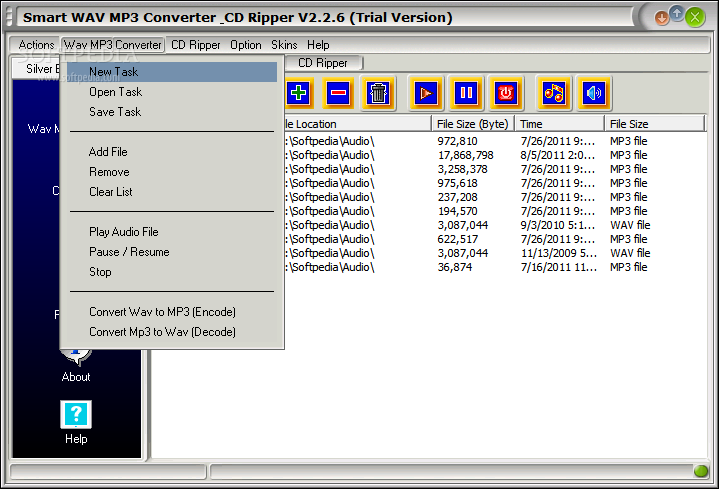
Task: Sort by File Size (Byte) column header
Action: pyautogui.click(x=473, y=124)
